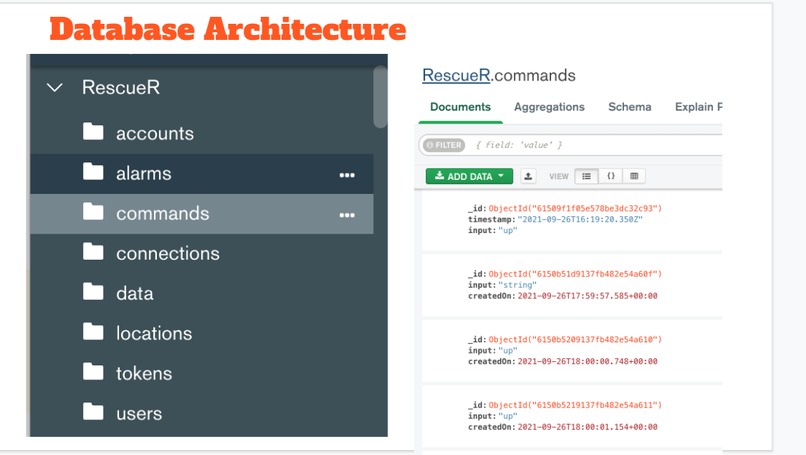Screen dimensions: 806x455
Task: Open the alarms collection options menu
Action: (x=347, y=175)
